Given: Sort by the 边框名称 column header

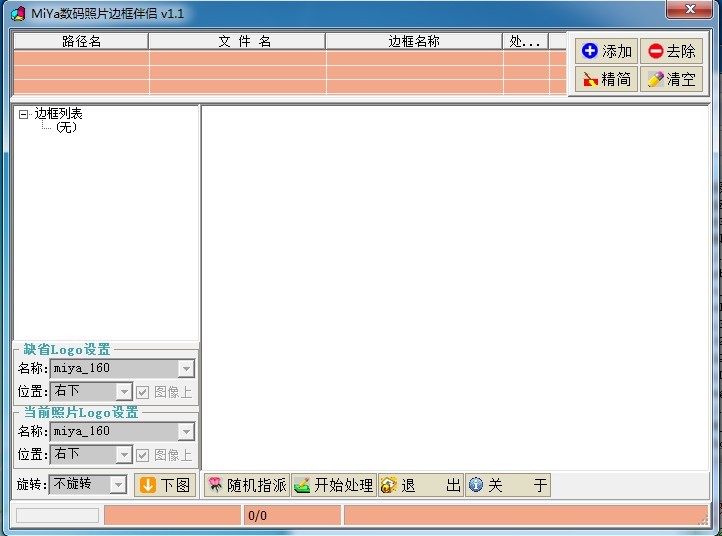Looking at the screenshot, I should pyautogui.click(x=414, y=41).
